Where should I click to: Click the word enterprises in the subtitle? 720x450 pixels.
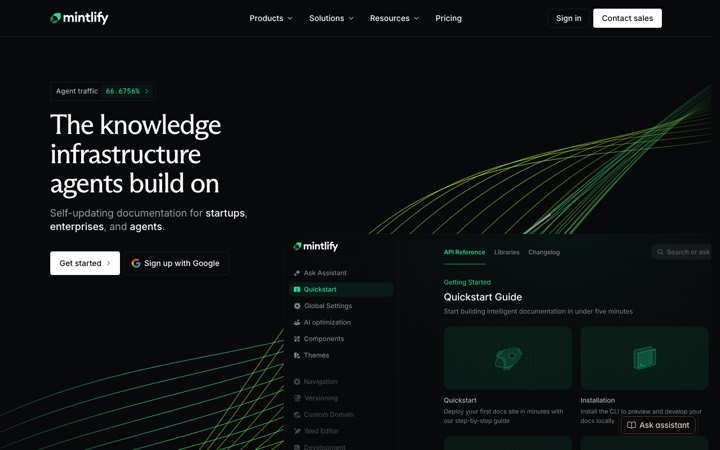(77, 227)
